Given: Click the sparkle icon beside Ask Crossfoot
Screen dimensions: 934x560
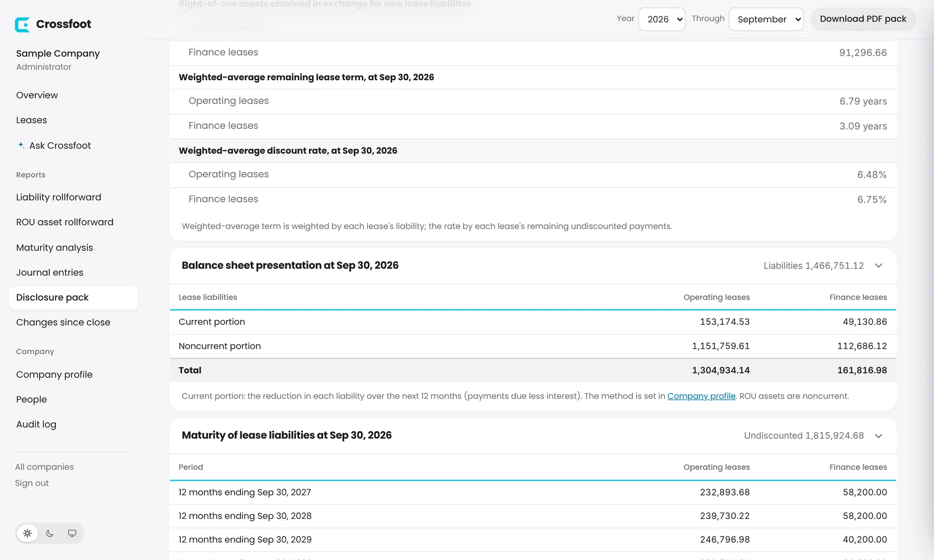Looking at the screenshot, I should tap(21, 145).
